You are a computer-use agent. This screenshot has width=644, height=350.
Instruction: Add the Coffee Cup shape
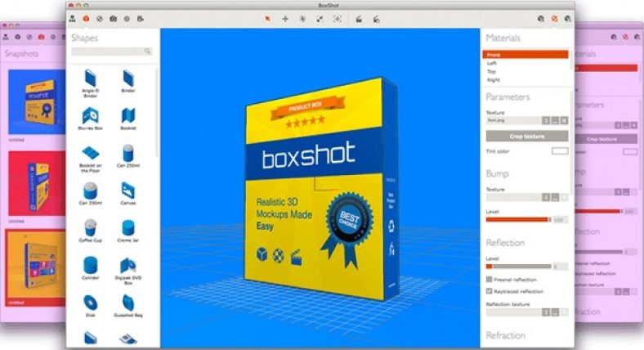91,231
